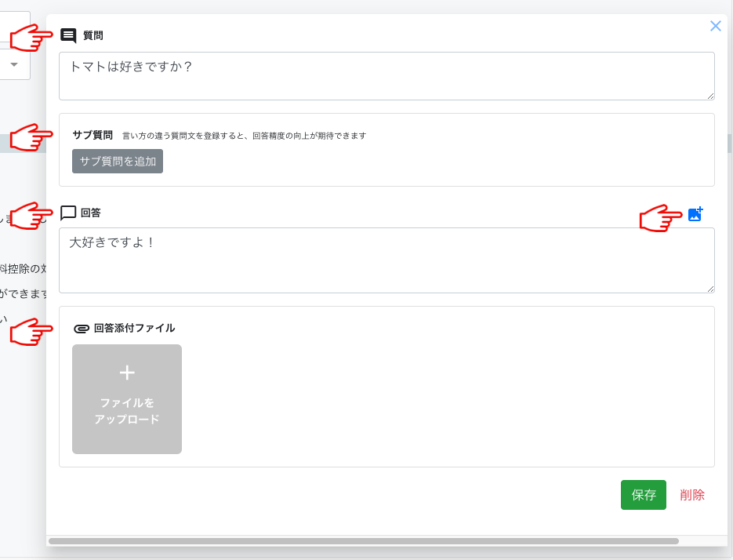This screenshot has width=733, height=560.
Task: Open the dropdown arrow behind the dialog's left edge
Action: [x=13, y=64]
